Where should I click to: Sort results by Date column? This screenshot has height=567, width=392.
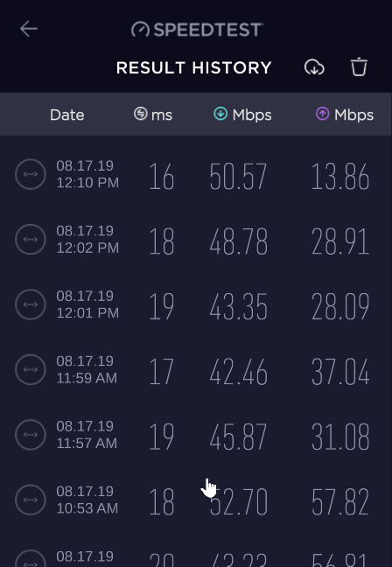[x=66, y=115]
